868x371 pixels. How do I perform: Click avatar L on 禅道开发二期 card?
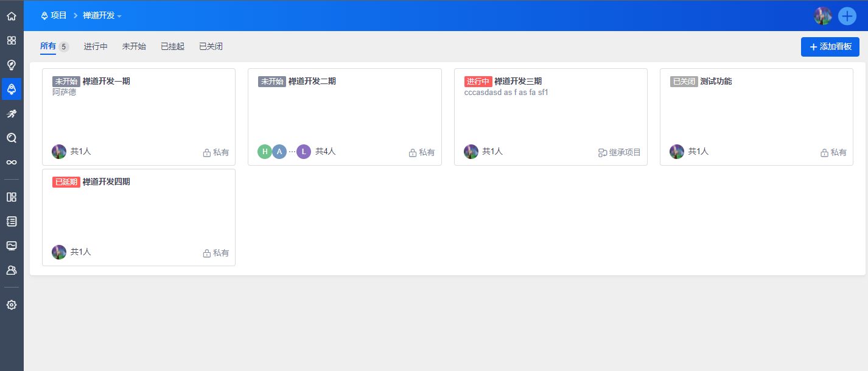(304, 152)
